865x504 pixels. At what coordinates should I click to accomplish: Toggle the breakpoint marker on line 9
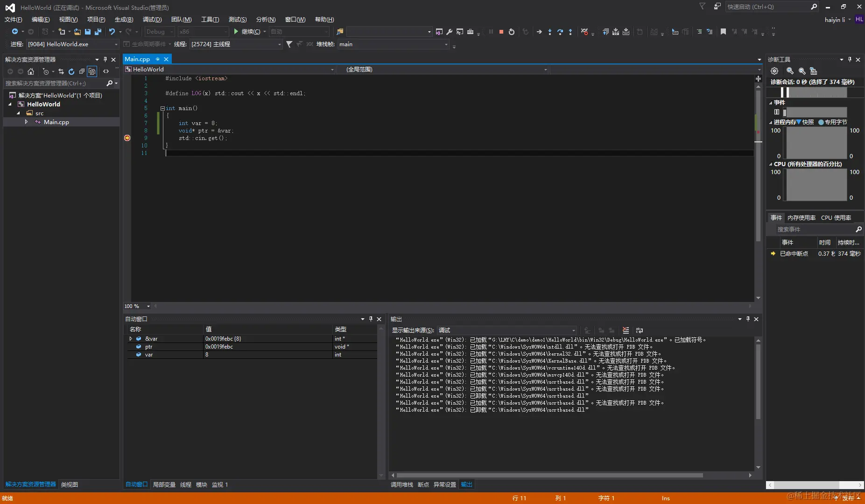127,138
